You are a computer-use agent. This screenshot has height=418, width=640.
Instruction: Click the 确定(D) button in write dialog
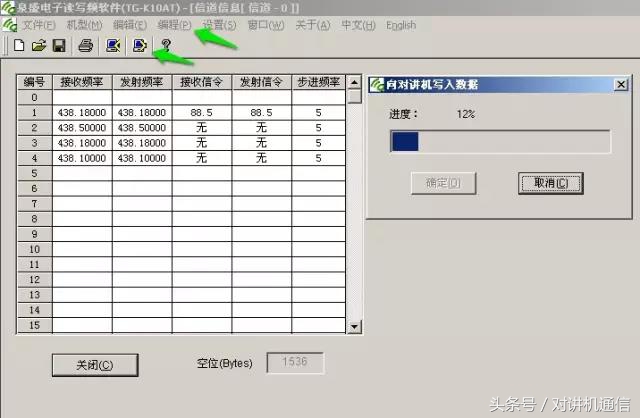pos(443,183)
